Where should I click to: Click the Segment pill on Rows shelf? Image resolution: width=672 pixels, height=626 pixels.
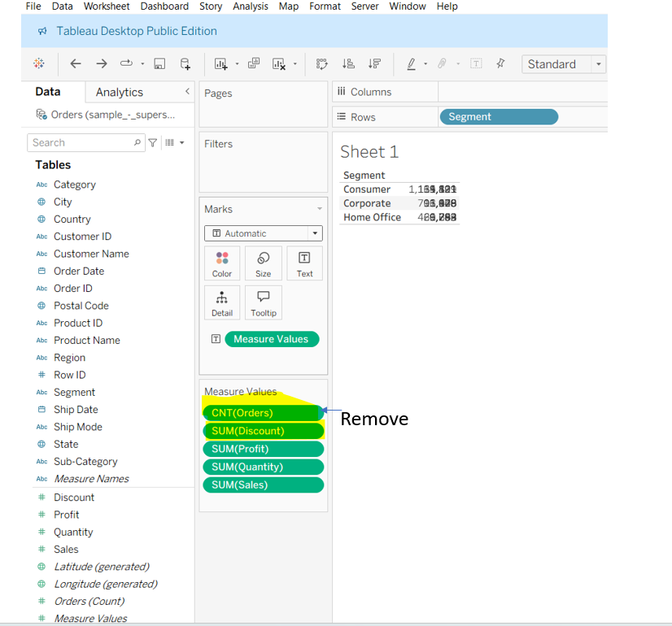[x=498, y=117]
